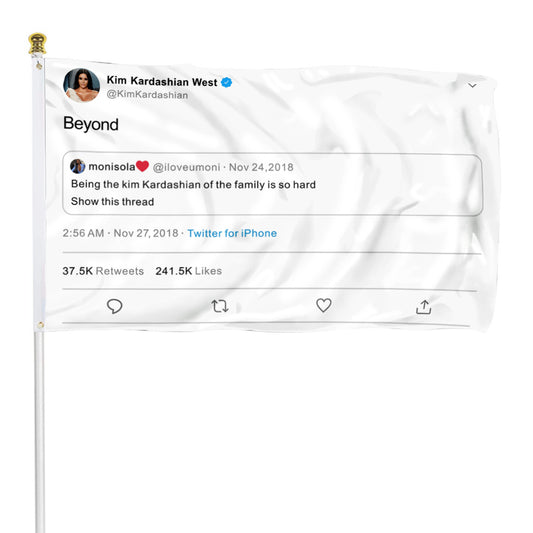Image resolution: width=533 pixels, height=533 pixels.
Task: Click the reply speech bubble icon
Action: click(115, 306)
